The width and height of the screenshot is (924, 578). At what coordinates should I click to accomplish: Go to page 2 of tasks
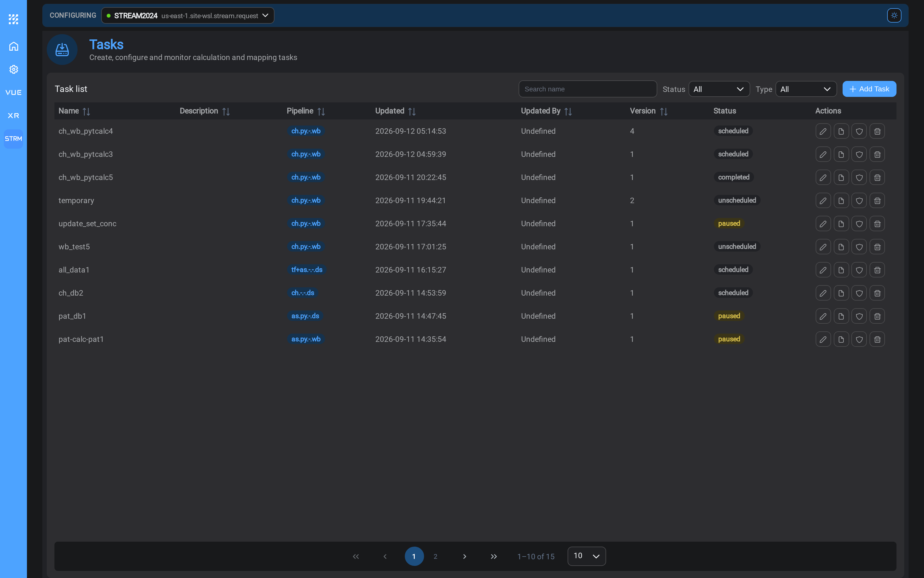click(435, 556)
